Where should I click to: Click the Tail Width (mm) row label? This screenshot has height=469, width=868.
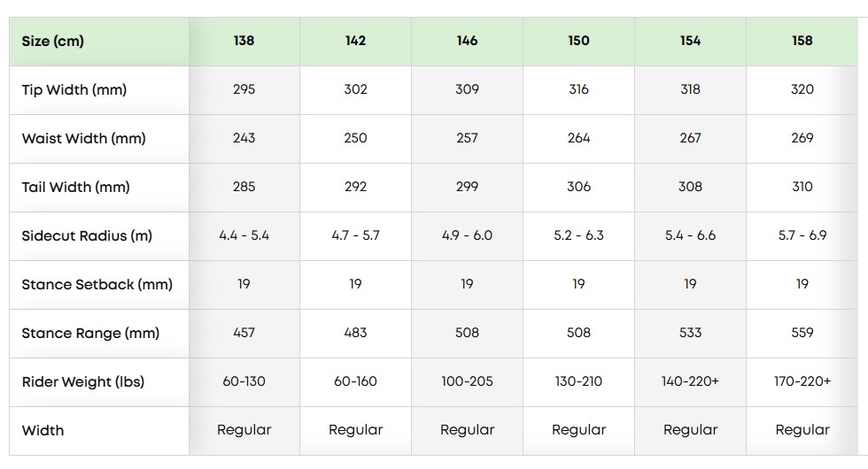click(76, 187)
